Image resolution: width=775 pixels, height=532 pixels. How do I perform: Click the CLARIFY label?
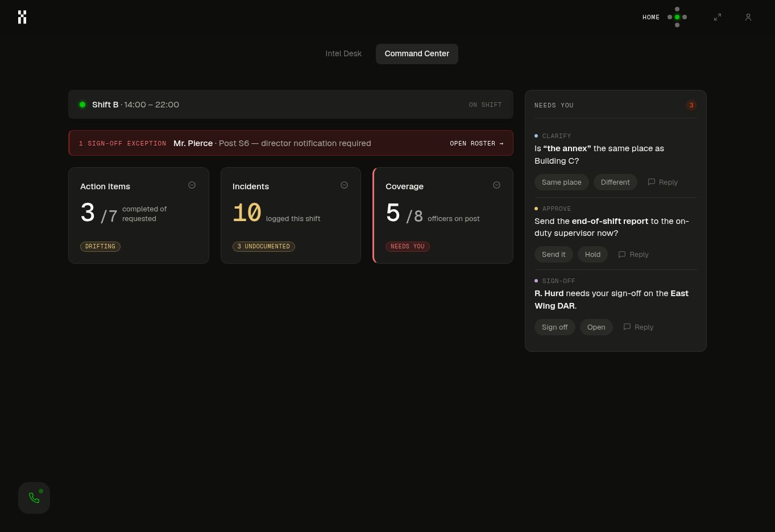click(557, 136)
